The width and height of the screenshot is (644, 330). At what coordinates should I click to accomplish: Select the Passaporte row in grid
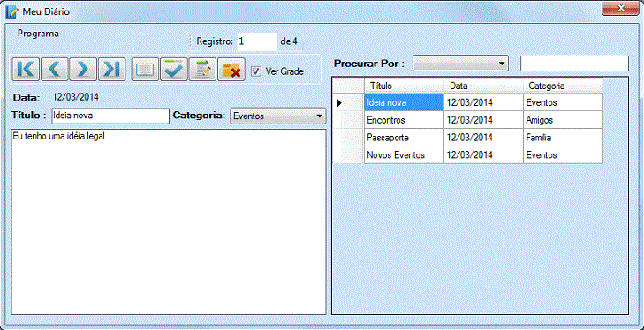pyautogui.click(x=467, y=138)
